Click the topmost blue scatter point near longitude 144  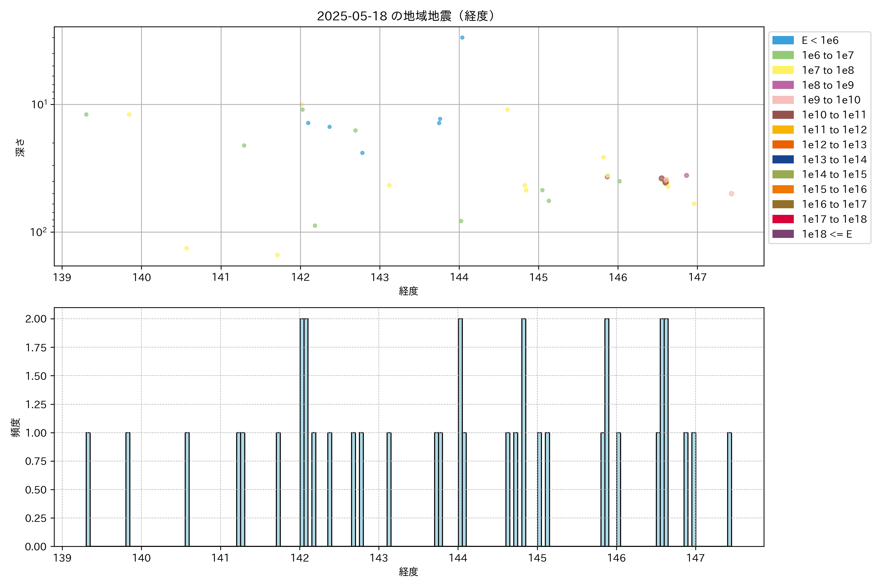pyautogui.click(x=462, y=37)
